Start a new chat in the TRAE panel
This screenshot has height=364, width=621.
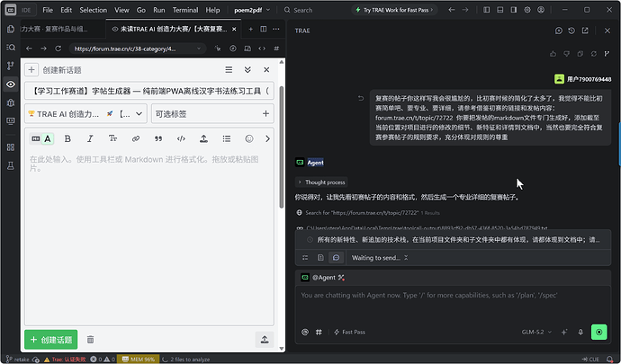[558, 31]
